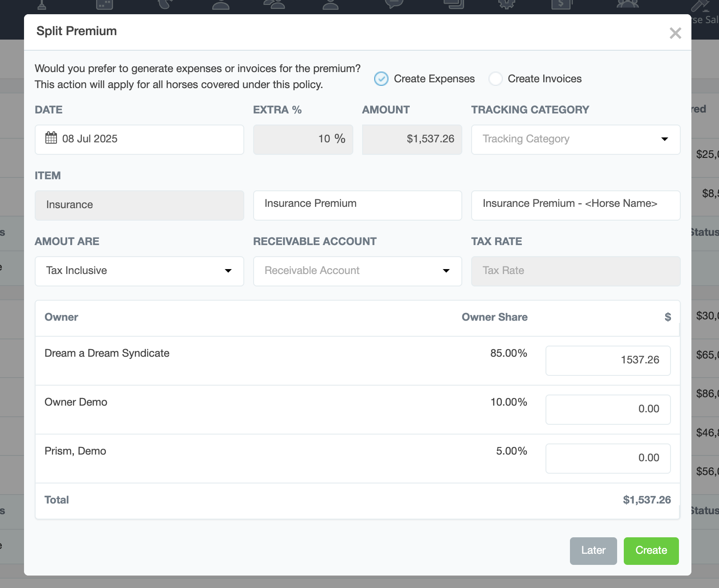Focus the Owner Demo amount input
The height and width of the screenshot is (588, 719).
point(608,409)
